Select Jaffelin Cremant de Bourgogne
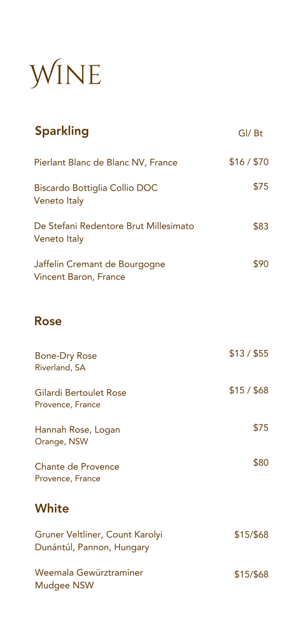Screen dimensions: 306x644 tap(100, 264)
